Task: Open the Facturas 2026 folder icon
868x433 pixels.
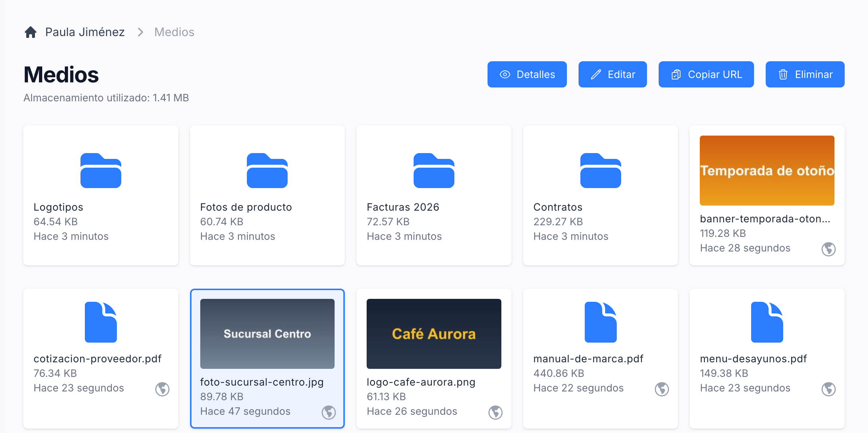Action: click(434, 171)
